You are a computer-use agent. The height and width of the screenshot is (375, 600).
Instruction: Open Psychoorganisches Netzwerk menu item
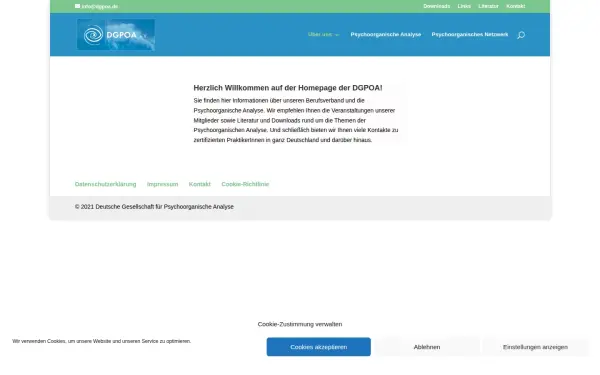point(470,34)
